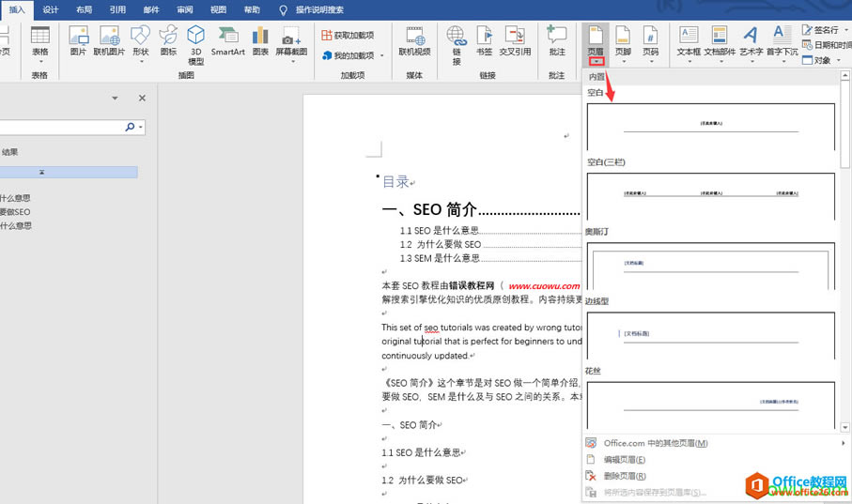Viewport: 852px width, 504px height.
Task: Open the search options dropdown beside magnifier
Action: pos(141,127)
